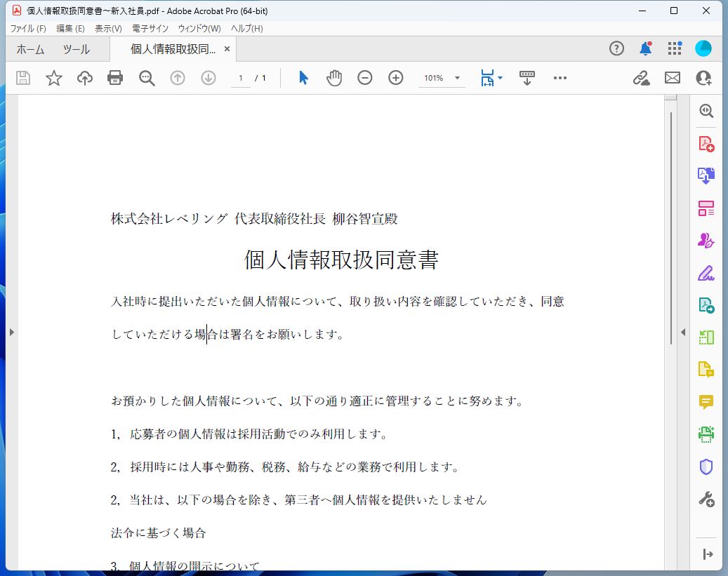Open the Comment tool
728x576 pixels.
click(x=706, y=402)
